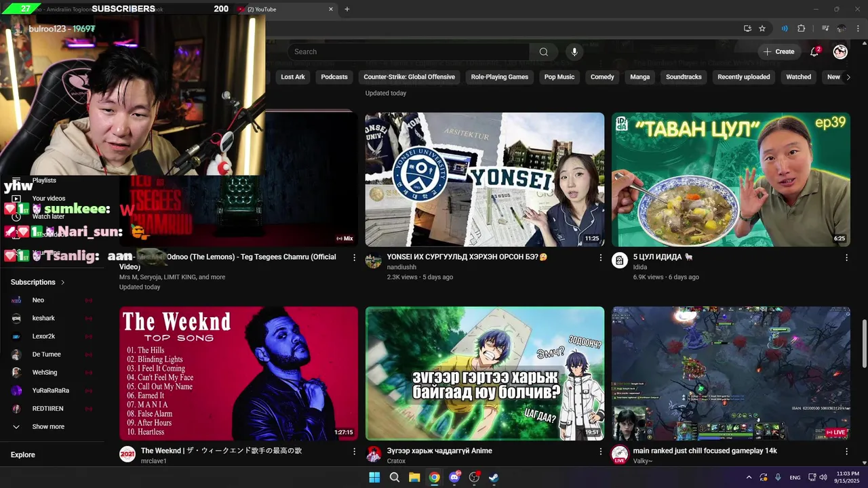
Task: Click Idida channel avatar icon
Action: pyautogui.click(x=620, y=261)
